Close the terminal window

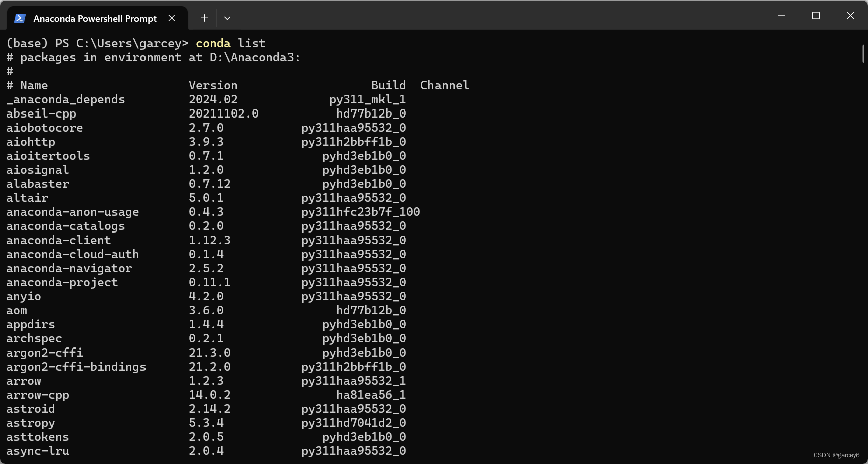tap(850, 16)
